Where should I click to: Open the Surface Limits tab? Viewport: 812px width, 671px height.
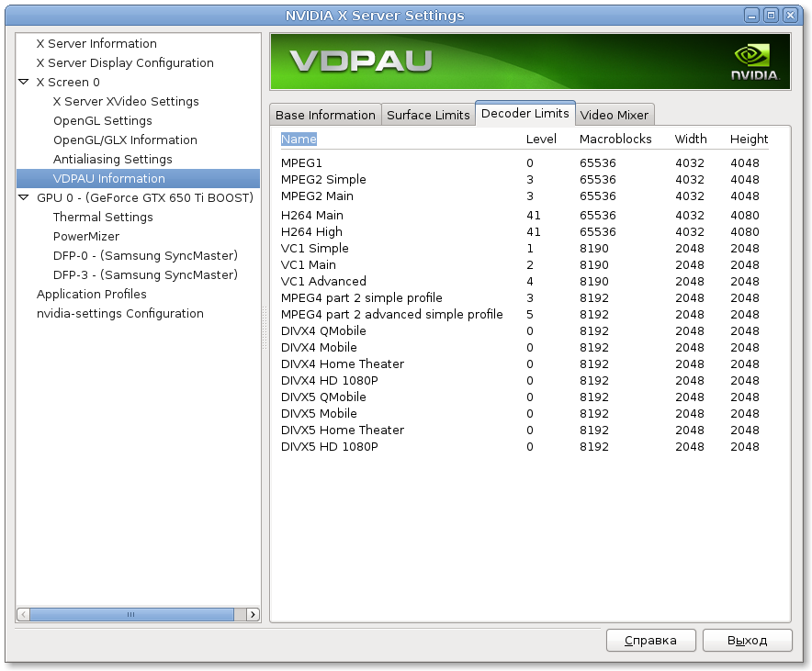pos(428,115)
